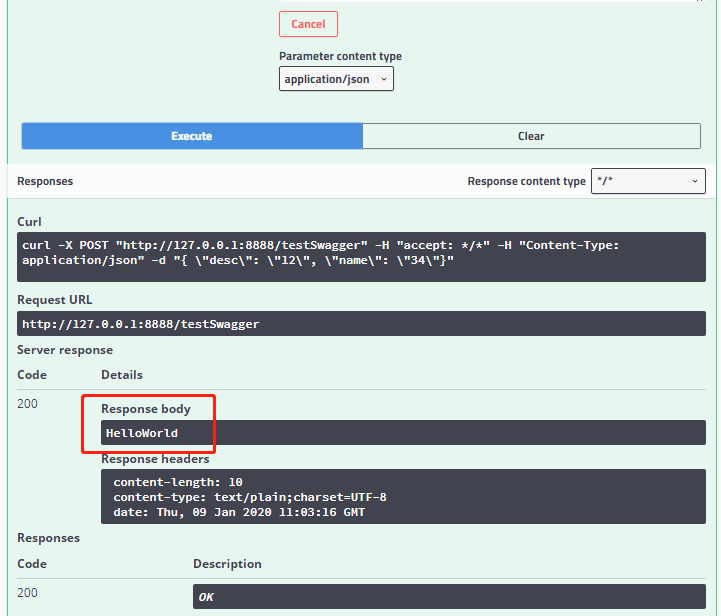Click the content-length: 10 header line

[177, 482]
